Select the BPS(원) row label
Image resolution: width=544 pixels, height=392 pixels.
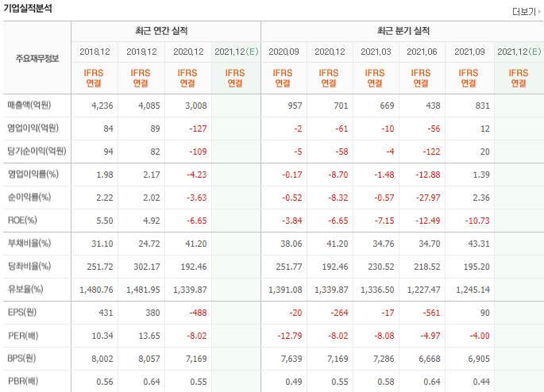pos(22,358)
